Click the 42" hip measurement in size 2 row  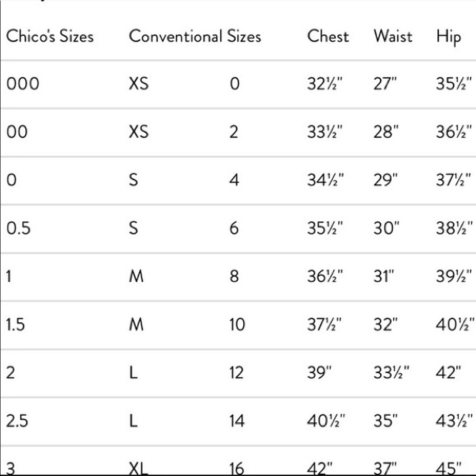click(x=448, y=373)
